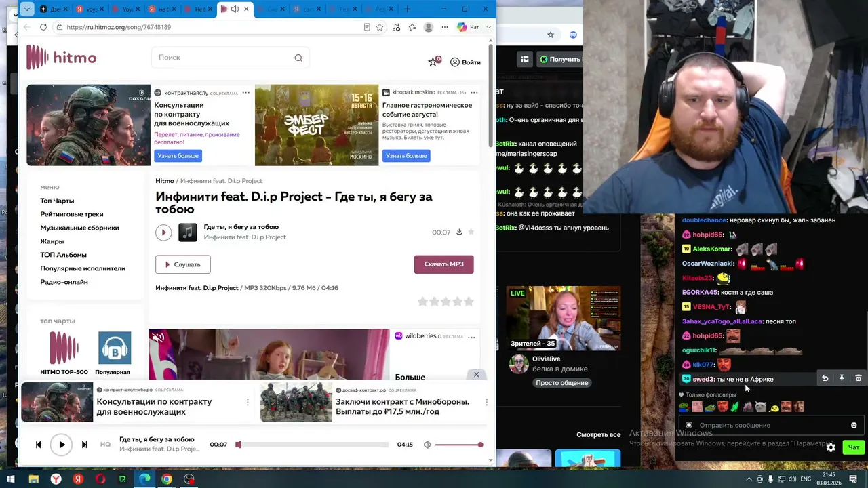
Task: Close the bottom ad banner overlay
Action: (x=476, y=374)
